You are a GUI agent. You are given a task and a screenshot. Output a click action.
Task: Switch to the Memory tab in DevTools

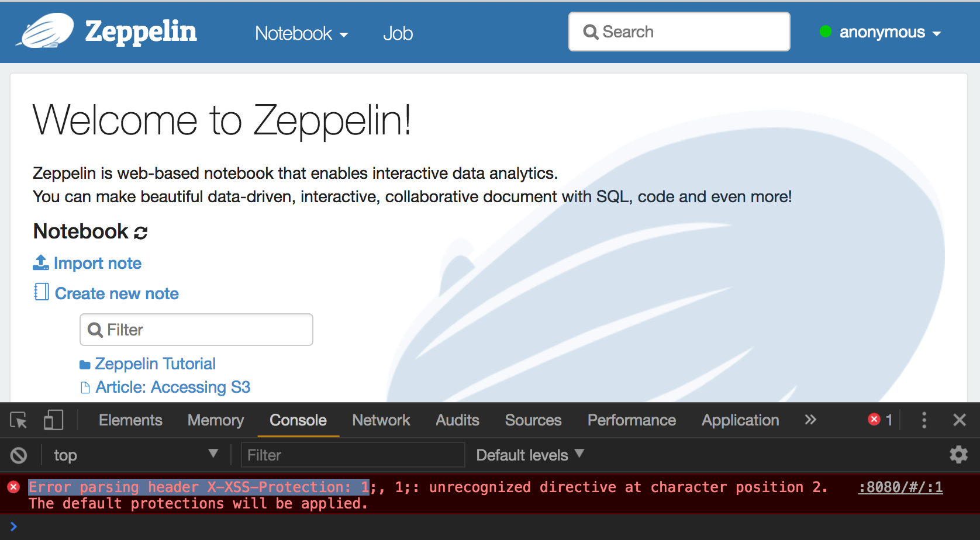pyautogui.click(x=216, y=420)
